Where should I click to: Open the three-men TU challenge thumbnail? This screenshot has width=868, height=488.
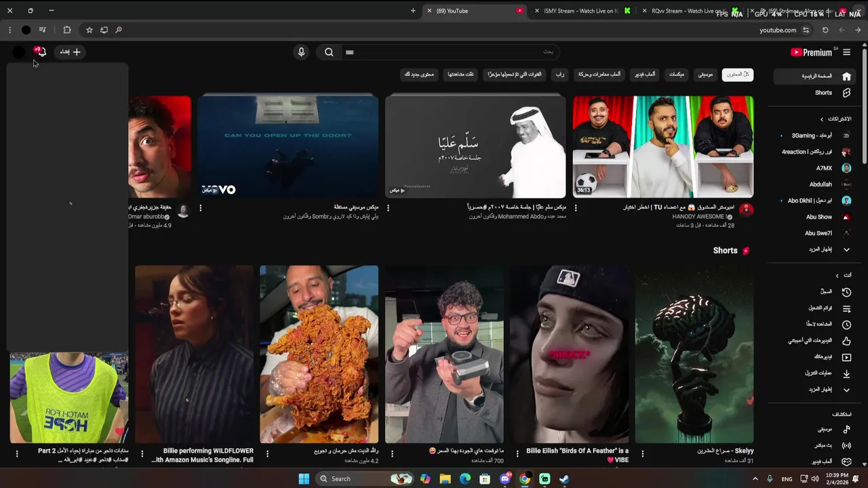pos(663,146)
